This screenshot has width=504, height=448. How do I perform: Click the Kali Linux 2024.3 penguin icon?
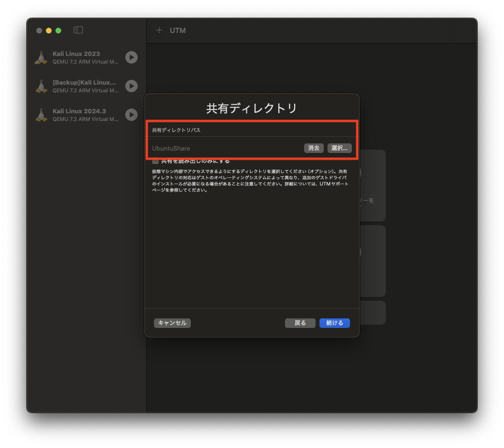(x=41, y=115)
